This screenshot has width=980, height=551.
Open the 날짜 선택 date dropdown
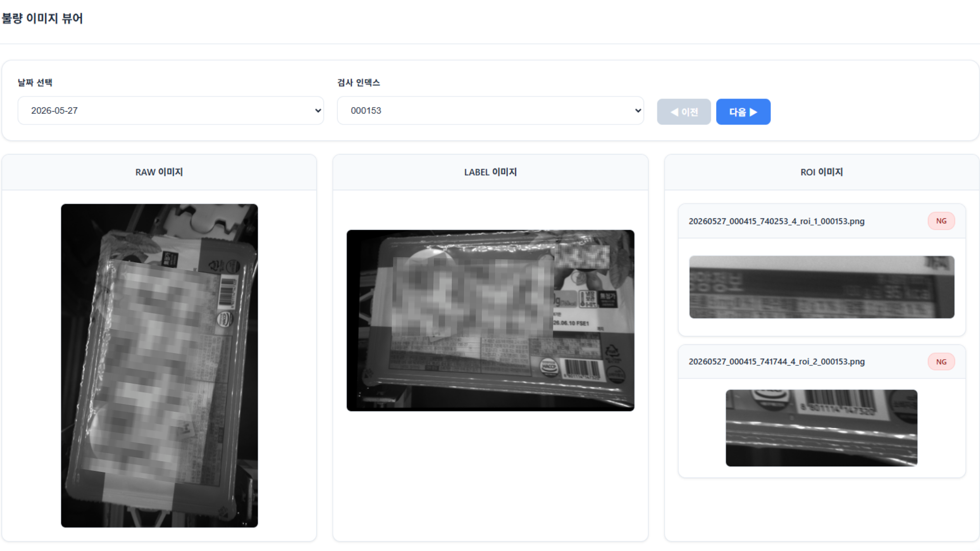point(171,111)
